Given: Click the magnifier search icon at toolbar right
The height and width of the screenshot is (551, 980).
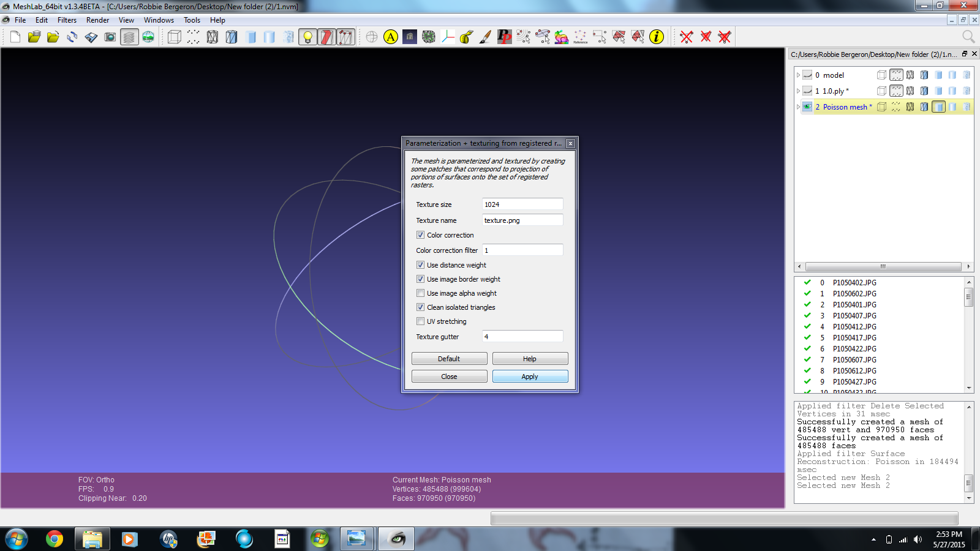Looking at the screenshot, I should click(x=968, y=37).
